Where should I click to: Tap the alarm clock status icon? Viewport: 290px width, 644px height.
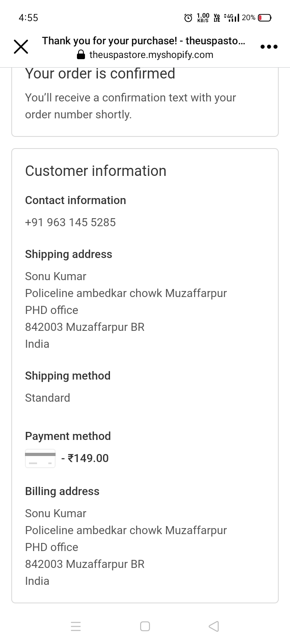188,18
